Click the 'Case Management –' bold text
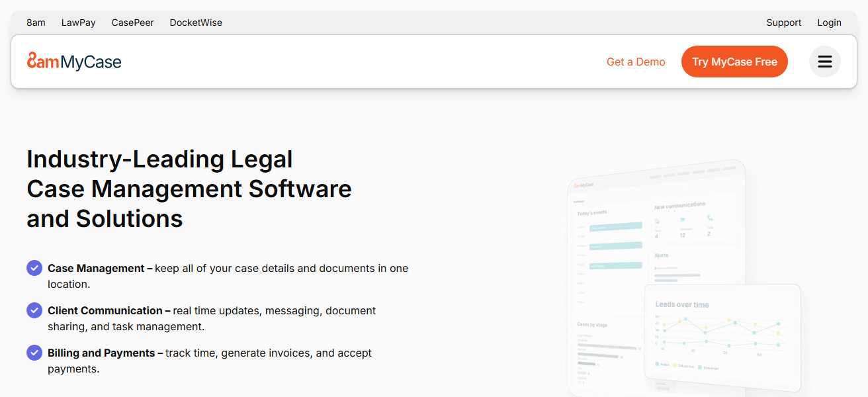 tap(100, 268)
